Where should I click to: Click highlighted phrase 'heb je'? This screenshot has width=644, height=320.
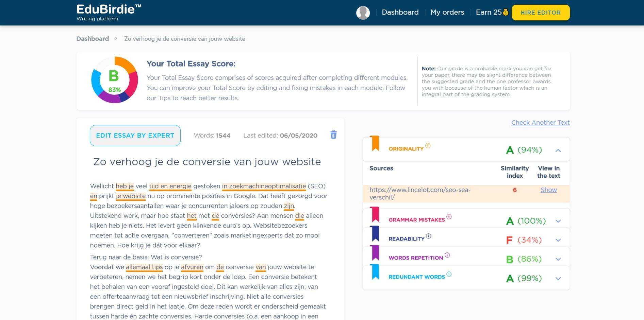[125, 186]
